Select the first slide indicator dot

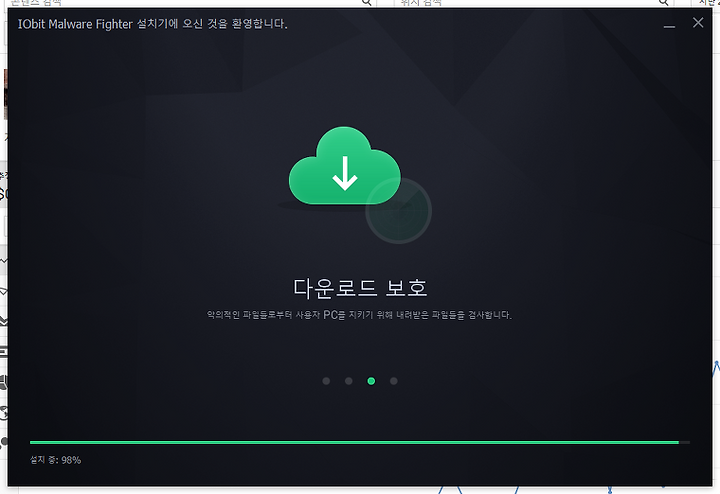[x=326, y=381]
